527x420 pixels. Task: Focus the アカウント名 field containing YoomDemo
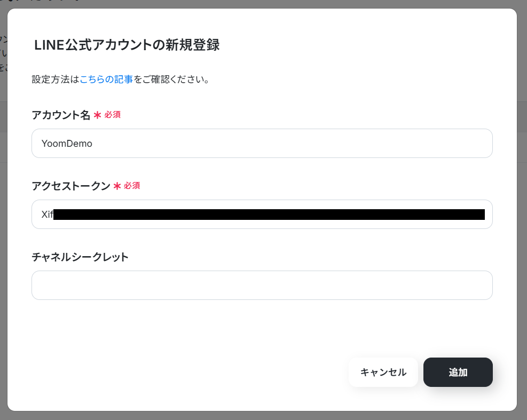[262, 143]
